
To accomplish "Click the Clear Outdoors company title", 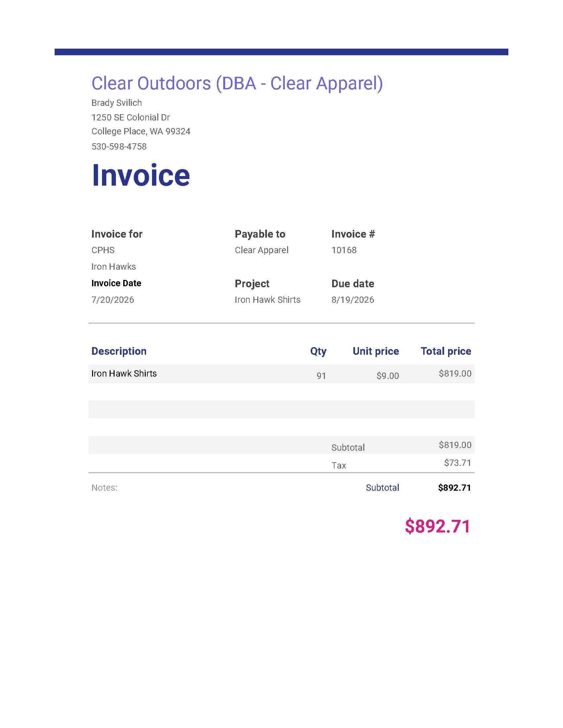I will coord(237,83).
